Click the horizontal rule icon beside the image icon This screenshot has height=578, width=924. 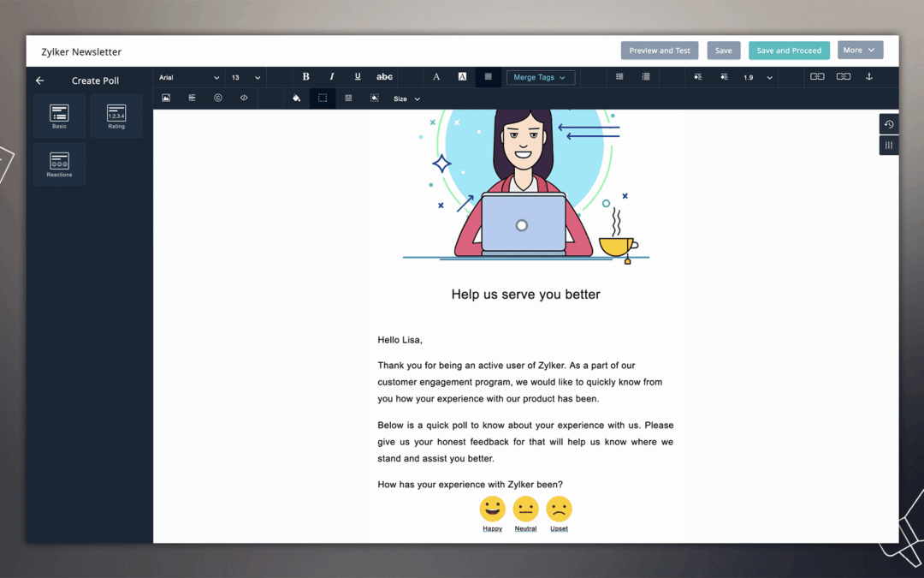pyautogui.click(x=192, y=98)
